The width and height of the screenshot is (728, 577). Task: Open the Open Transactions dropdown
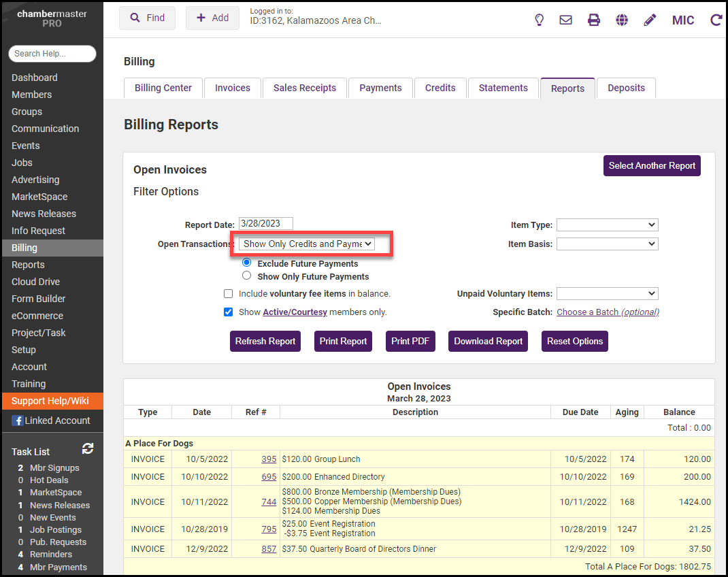tap(306, 244)
